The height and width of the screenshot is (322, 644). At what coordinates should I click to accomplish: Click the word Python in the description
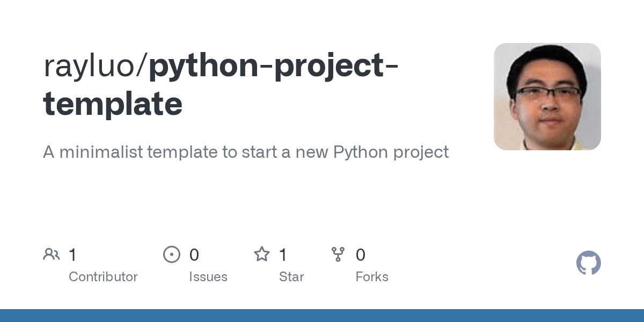click(361, 152)
